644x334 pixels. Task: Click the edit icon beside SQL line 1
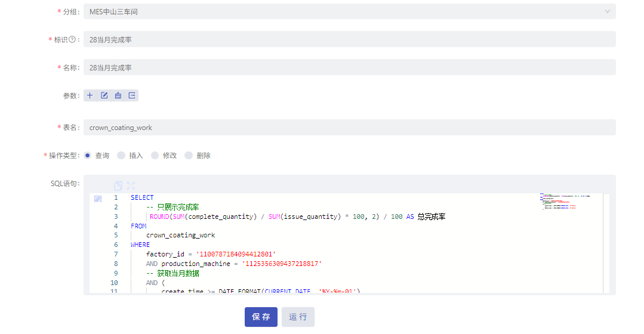click(x=98, y=199)
